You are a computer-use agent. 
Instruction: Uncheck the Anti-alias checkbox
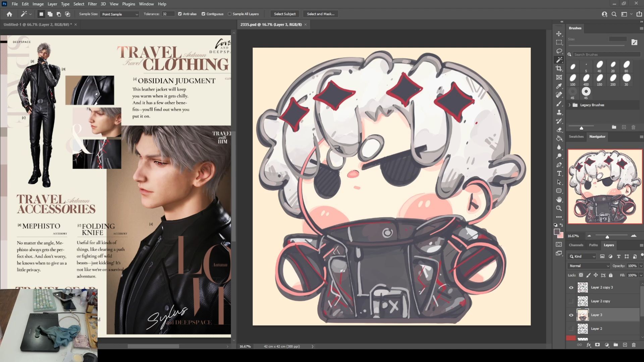pyautogui.click(x=180, y=14)
